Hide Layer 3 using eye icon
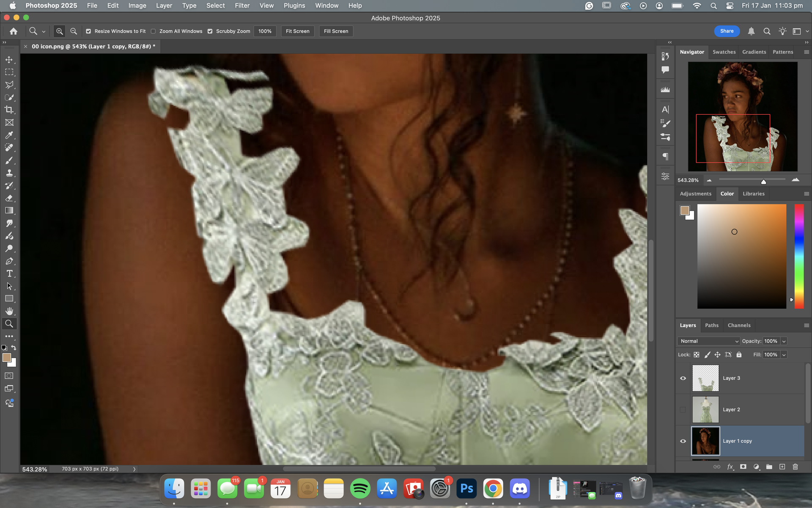Screen dimensions: 812x508 pos(683,378)
